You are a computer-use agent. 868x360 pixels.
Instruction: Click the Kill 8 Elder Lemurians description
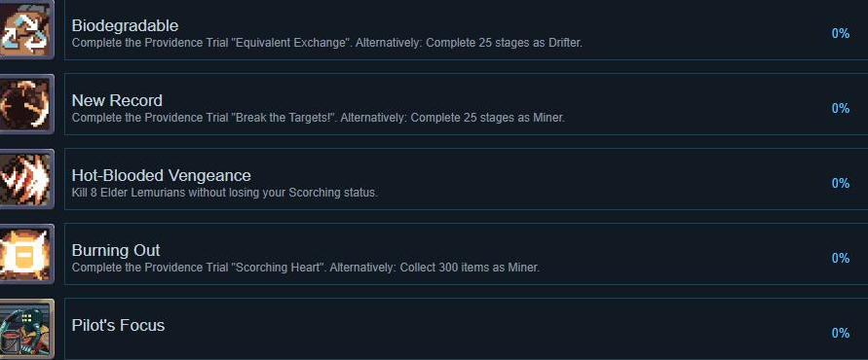(x=225, y=193)
